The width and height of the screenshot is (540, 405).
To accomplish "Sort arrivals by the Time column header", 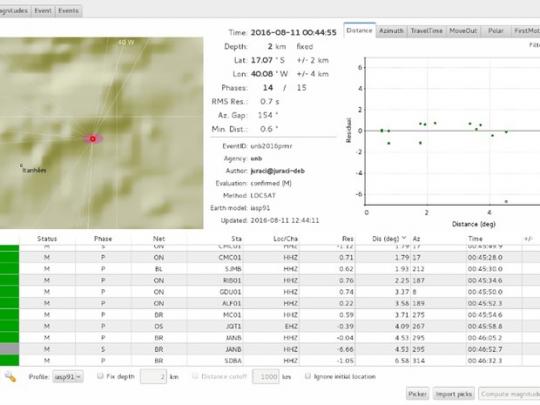I will point(475,238).
